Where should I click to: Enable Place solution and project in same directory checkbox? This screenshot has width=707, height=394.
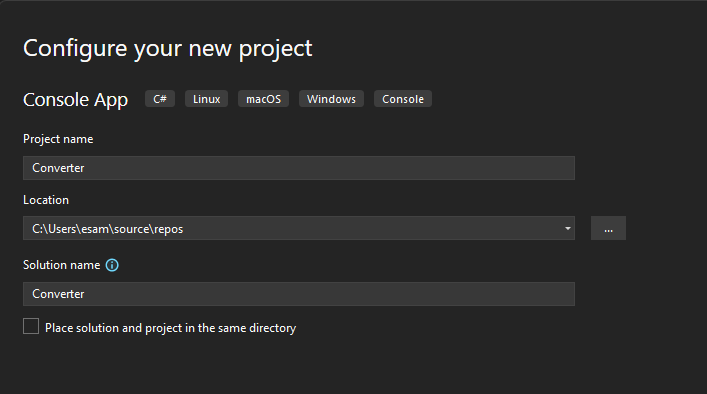[x=31, y=326]
